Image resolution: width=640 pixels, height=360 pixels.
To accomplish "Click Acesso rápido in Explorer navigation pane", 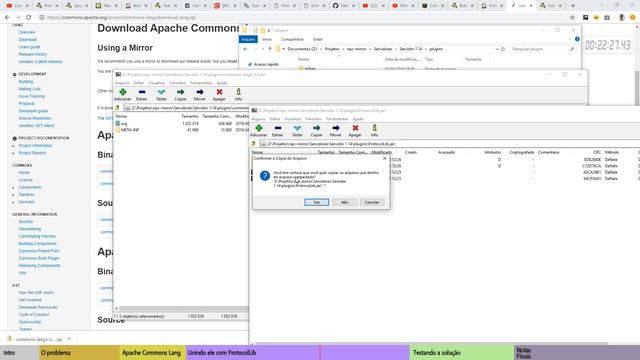I will click(x=266, y=64).
